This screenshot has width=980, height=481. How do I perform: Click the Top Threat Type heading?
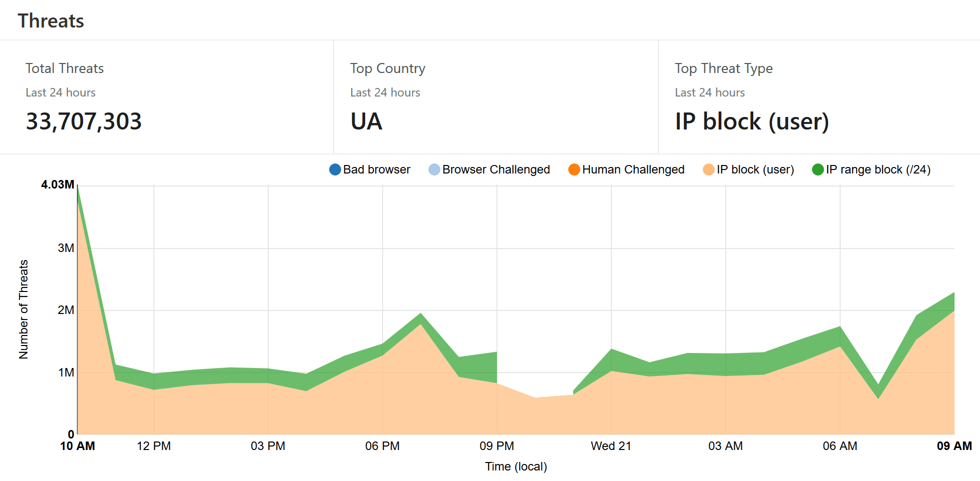724,68
